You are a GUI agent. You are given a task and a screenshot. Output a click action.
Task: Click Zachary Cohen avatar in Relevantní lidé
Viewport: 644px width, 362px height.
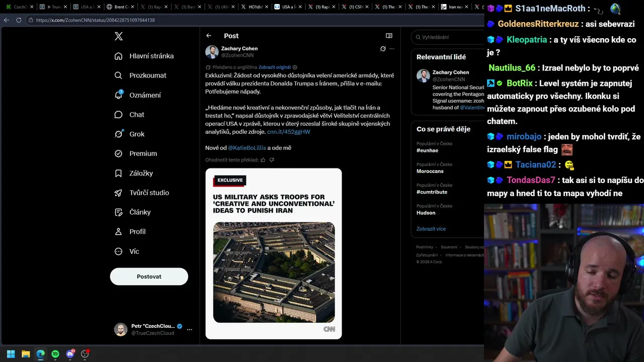pyautogui.click(x=423, y=75)
